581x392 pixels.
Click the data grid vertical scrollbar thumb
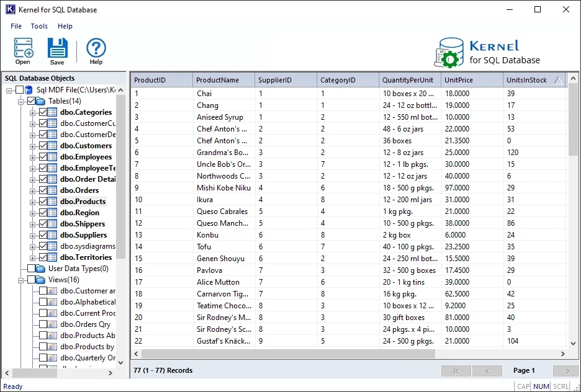(573, 120)
